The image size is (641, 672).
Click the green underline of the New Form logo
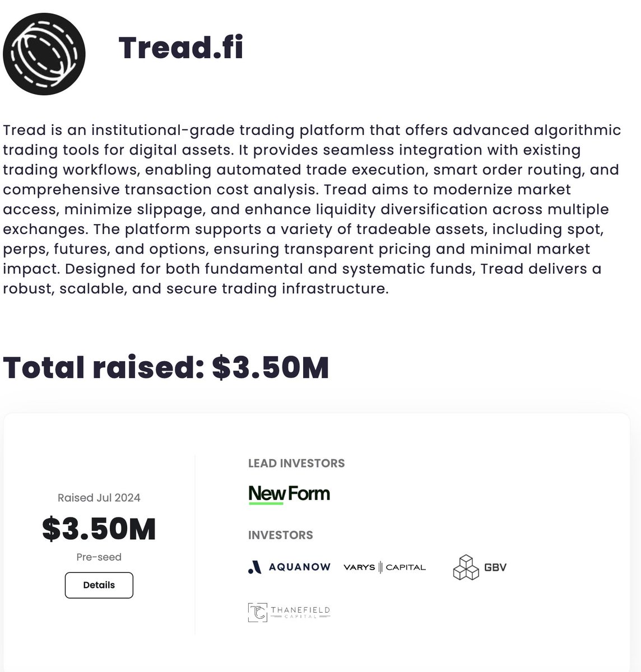tap(266, 503)
